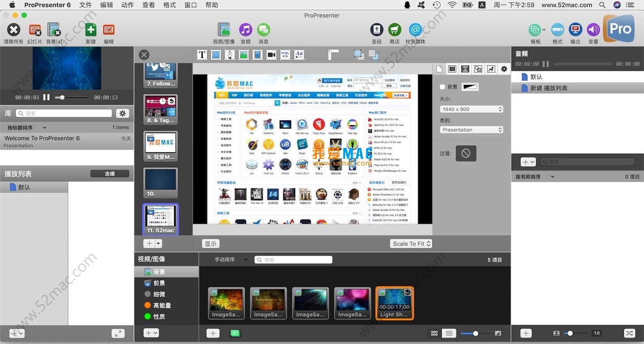Open the 消息 messages icon
The image size is (644, 344).
(264, 30)
